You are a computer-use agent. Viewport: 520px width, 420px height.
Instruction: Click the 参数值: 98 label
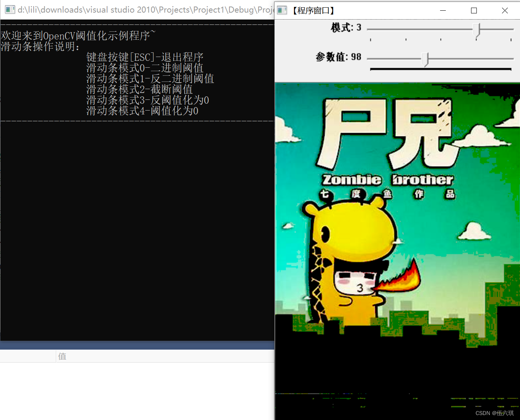(x=338, y=57)
